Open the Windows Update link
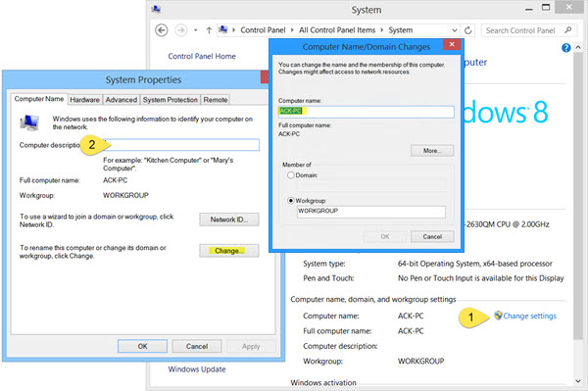The height and width of the screenshot is (391, 588). (197, 369)
